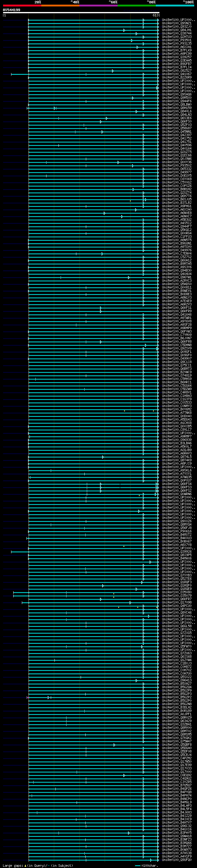This screenshot has height=868, width=197.
Task: Click label UniRef100_Q42397
Action: (177, 135)
